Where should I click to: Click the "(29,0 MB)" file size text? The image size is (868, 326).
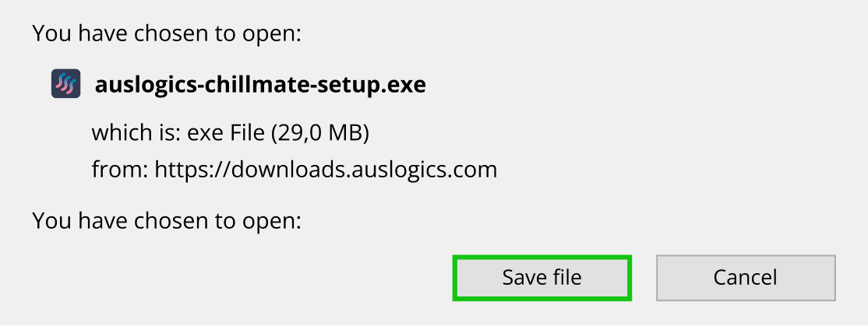(x=319, y=133)
